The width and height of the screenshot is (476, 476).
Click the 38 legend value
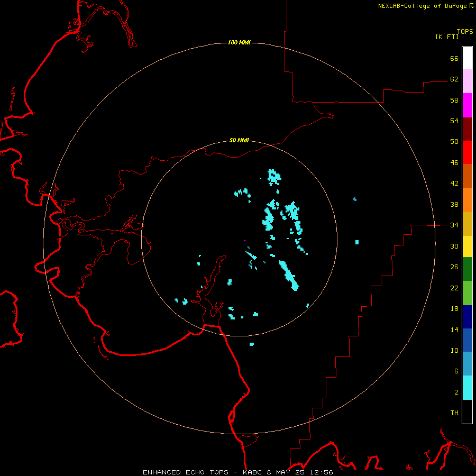(x=454, y=204)
